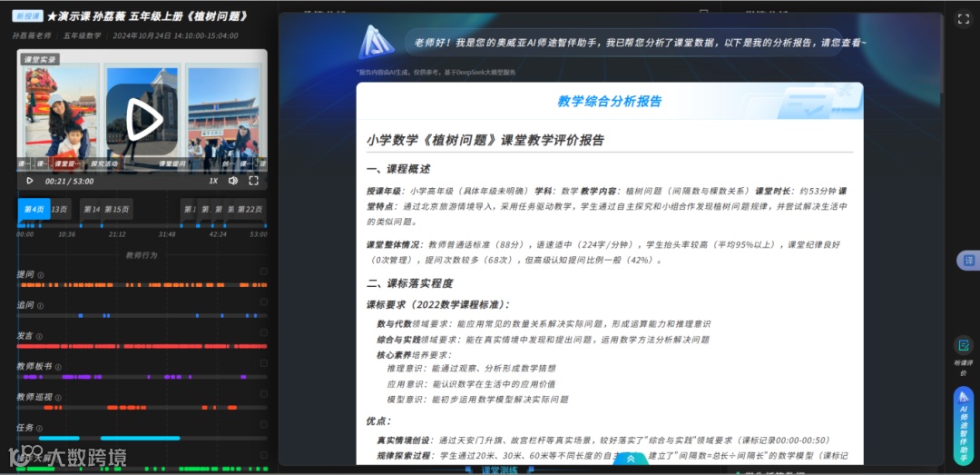The width and height of the screenshot is (980, 475).
Task: Click the red 发言 timeline track
Action: [142, 346]
